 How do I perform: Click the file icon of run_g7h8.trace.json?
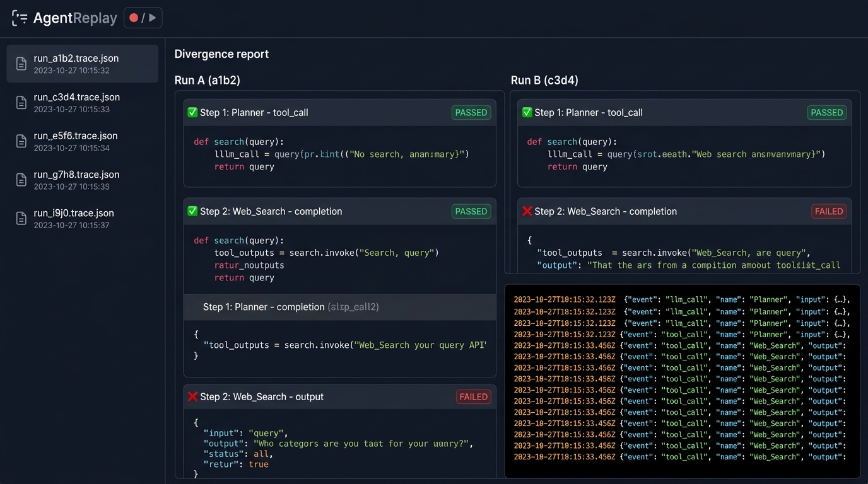tap(21, 180)
